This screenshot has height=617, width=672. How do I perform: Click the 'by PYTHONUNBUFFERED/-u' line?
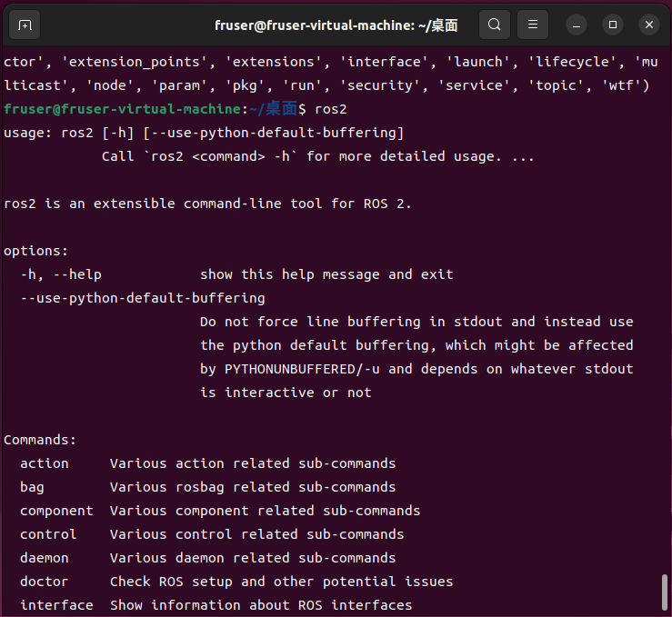(416, 369)
